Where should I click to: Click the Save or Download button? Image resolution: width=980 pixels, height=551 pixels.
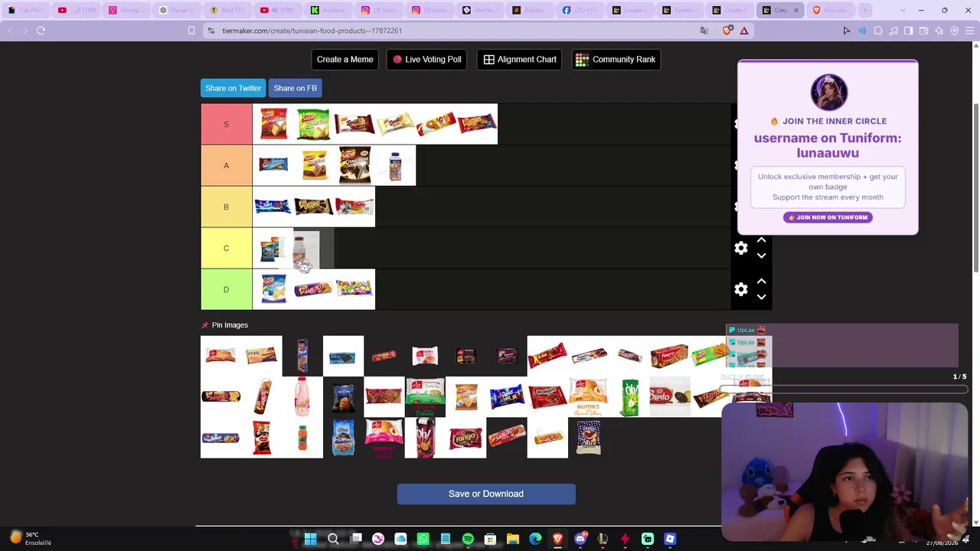(x=486, y=494)
